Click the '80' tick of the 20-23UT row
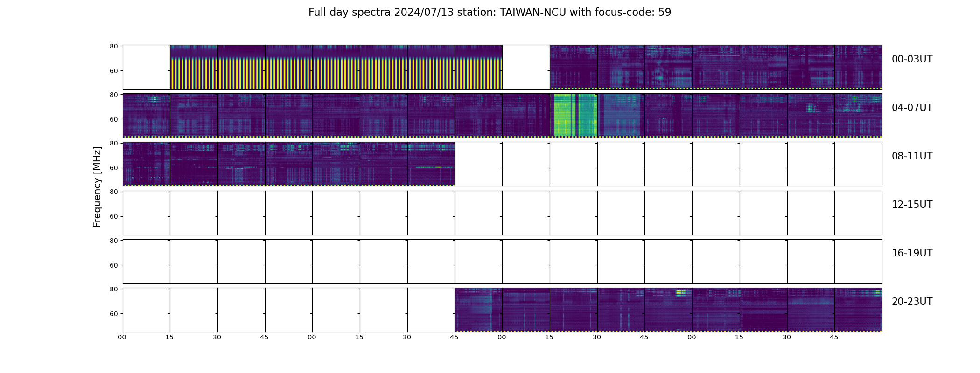Screen dimensions: 980x373 pos(113,289)
